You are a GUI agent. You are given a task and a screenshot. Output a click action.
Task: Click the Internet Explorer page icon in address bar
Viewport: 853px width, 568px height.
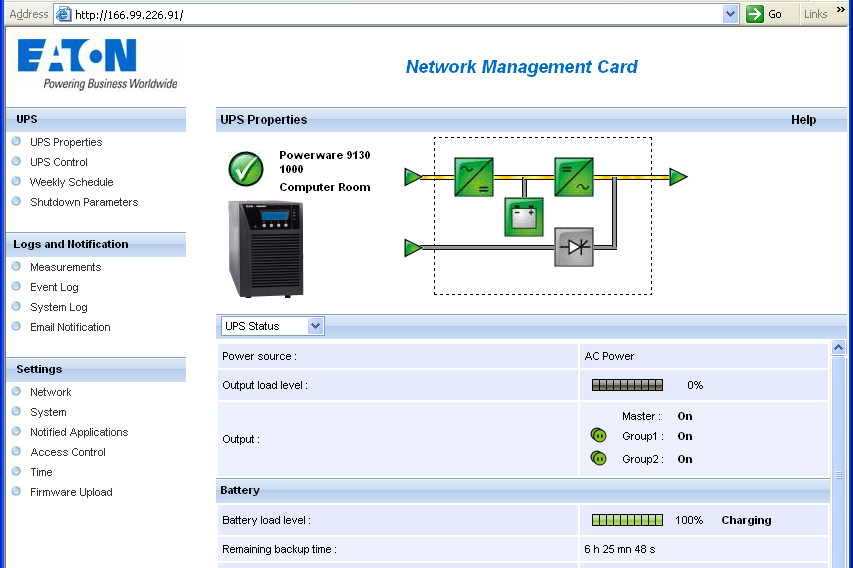point(64,14)
